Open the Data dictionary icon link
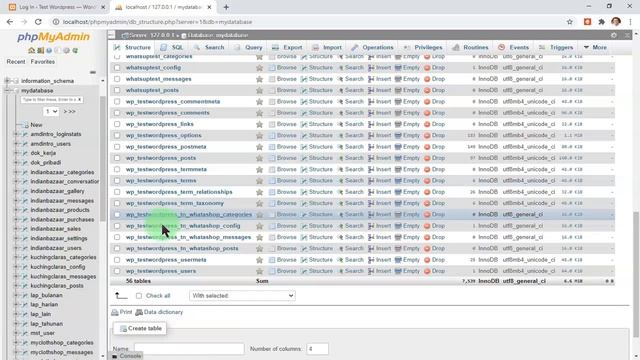The width and height of the screenshot is (640, 360). coord(139,312)
